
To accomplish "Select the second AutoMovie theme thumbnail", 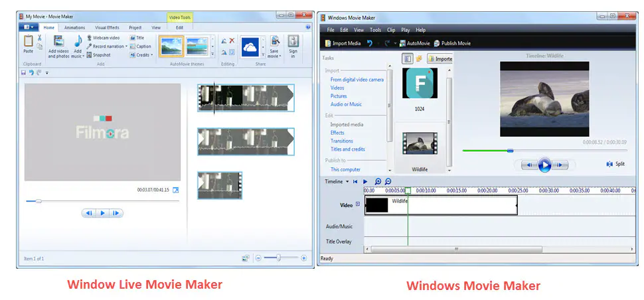I will click(x=197, y=46).
